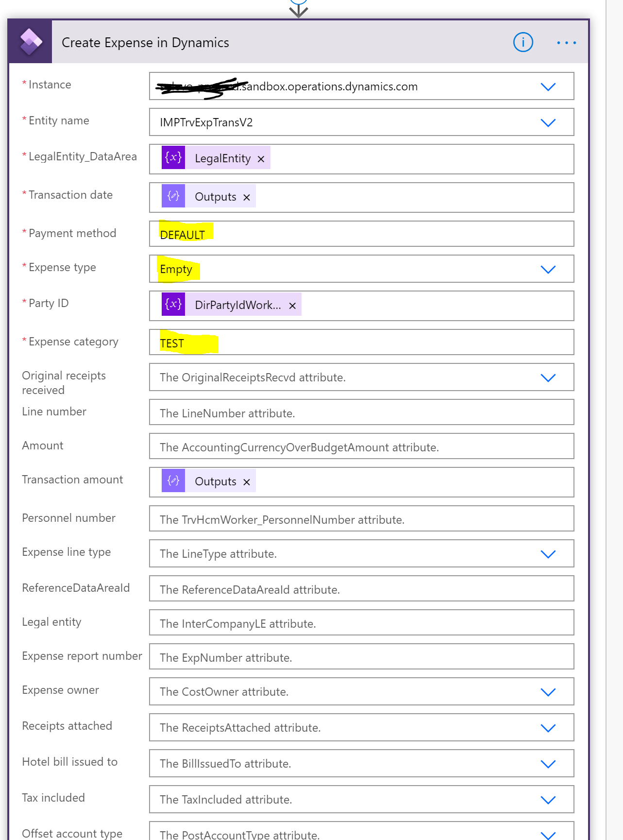Click empty area of Party ID field

pyautogui.click(x=437, y=306)
